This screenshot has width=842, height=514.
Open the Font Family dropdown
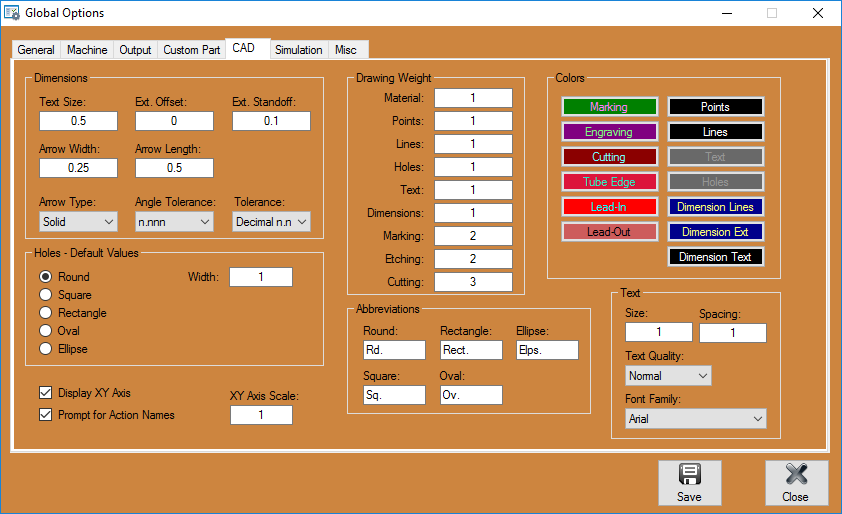[x=695, y=419]
